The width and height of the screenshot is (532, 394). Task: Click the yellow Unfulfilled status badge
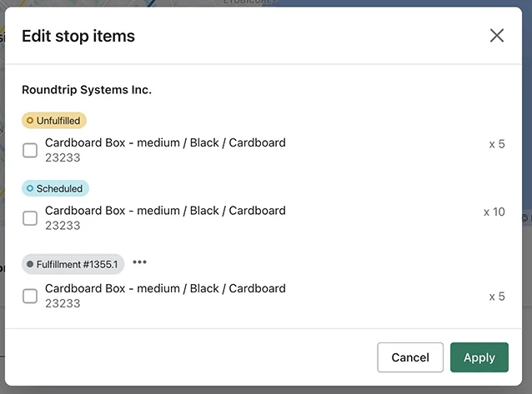pyautogui.click(x=54, y=121)
